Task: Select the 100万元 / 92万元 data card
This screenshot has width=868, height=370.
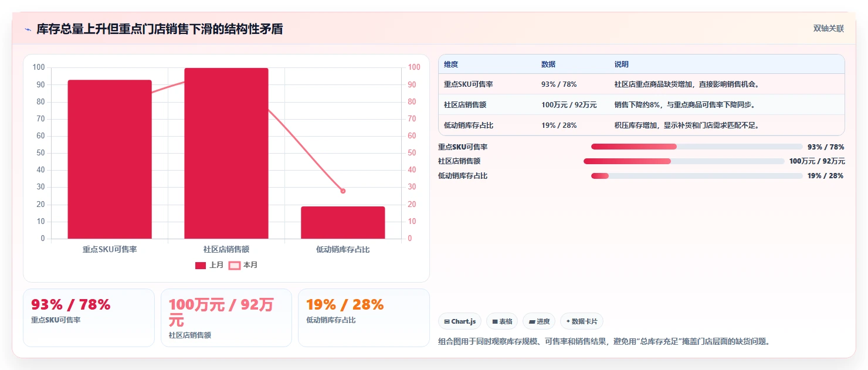Action: (x=226, y=318)
